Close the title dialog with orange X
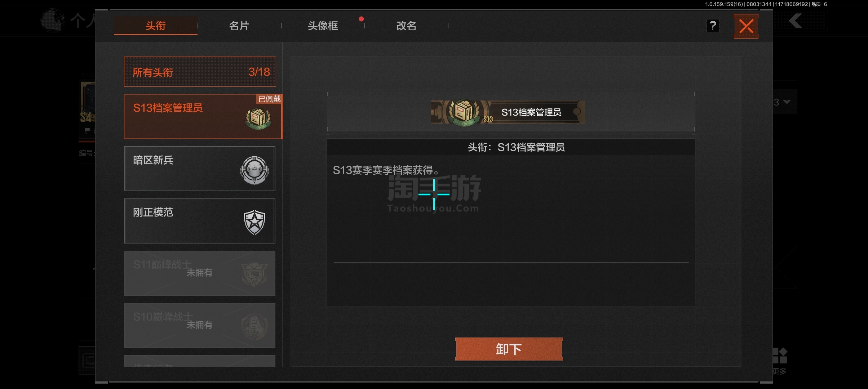This screenshot has height=389, width=868. click(746, 26)
